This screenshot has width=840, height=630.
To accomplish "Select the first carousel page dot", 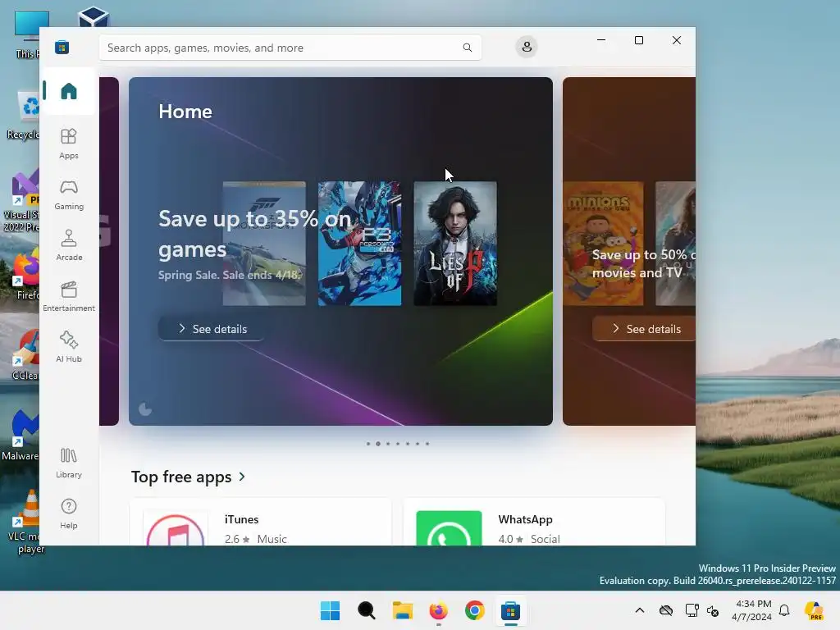I will click(x=368, y=444).
